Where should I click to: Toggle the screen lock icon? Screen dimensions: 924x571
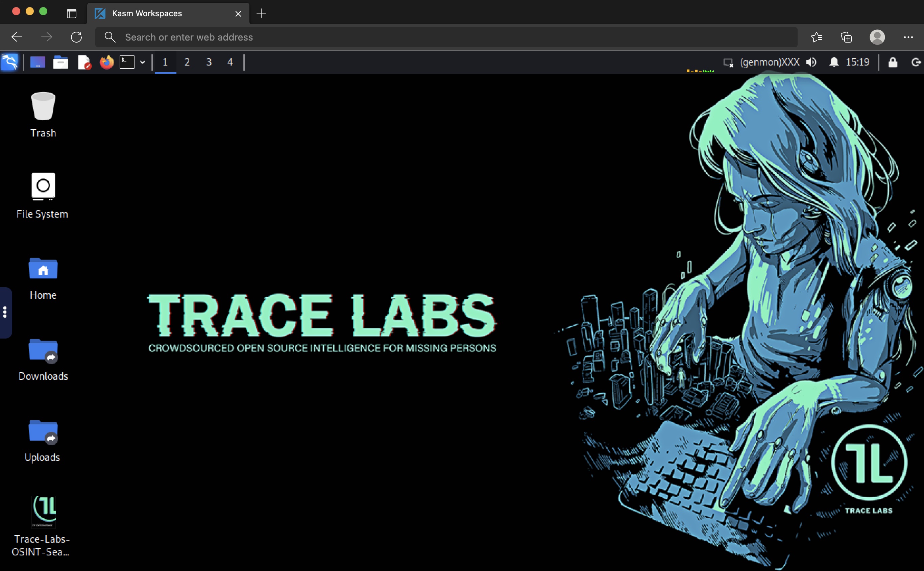(892, 62)
